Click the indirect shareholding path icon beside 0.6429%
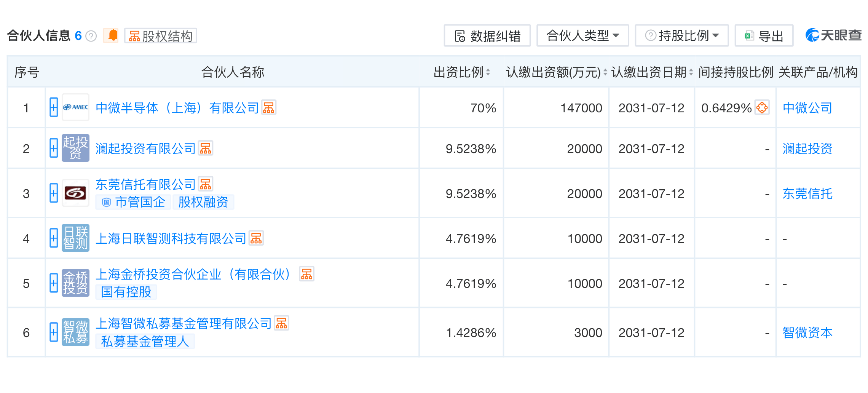868x393 pixels. [762, 108]
